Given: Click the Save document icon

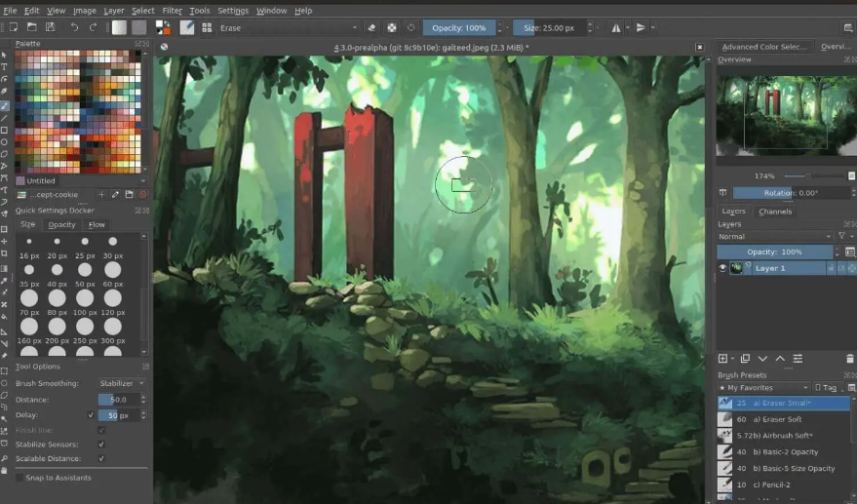Looking at the screenshot, I should click(49, 27).
